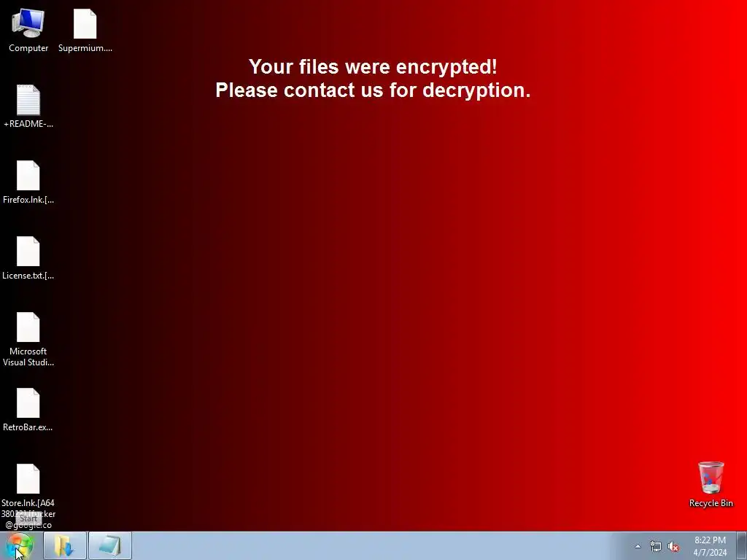
Task: Select the Recycle Bin icon
Action: [x=711, y=484]
